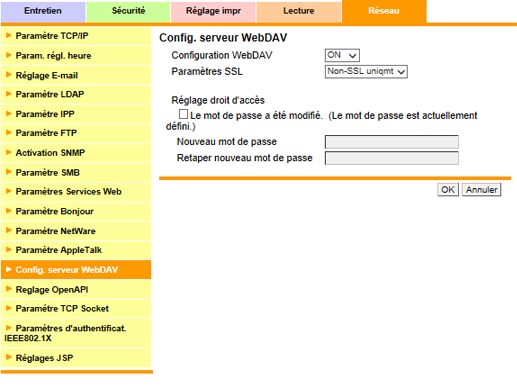Open Paramètre NetWare settings
The image size is (517, 386).
[76, 231]
